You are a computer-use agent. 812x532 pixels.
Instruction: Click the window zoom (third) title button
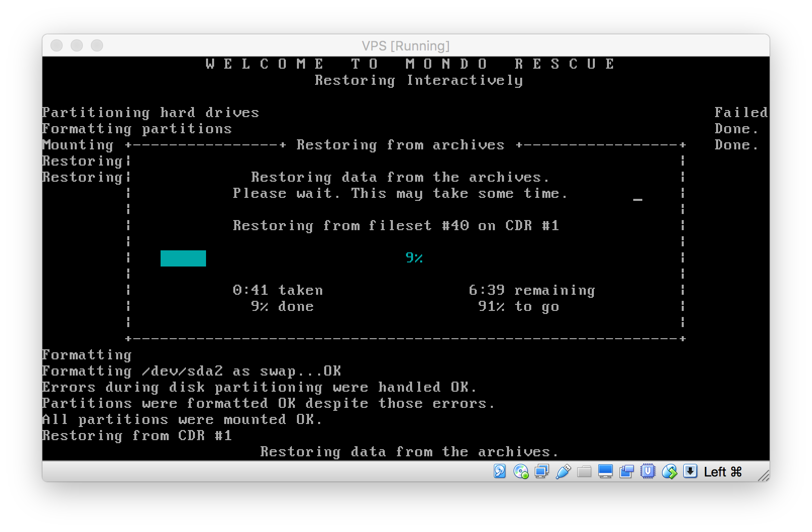click(97, 45)
